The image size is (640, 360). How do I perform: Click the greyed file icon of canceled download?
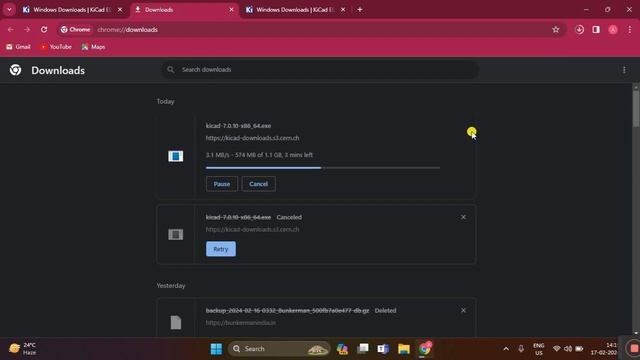point(176,234)
